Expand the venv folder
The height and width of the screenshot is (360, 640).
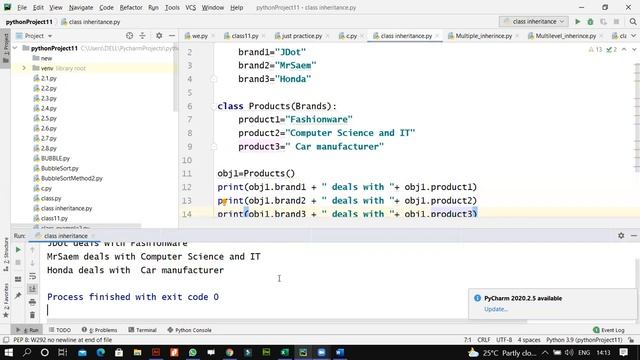click(x=24, y=68)
